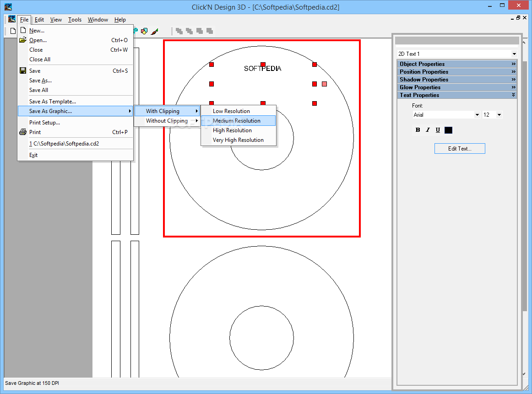This screenshot has width=532, height=394.
Task: Choose New... from File menu
Action: pyautogui.click(x=76, y=31)
